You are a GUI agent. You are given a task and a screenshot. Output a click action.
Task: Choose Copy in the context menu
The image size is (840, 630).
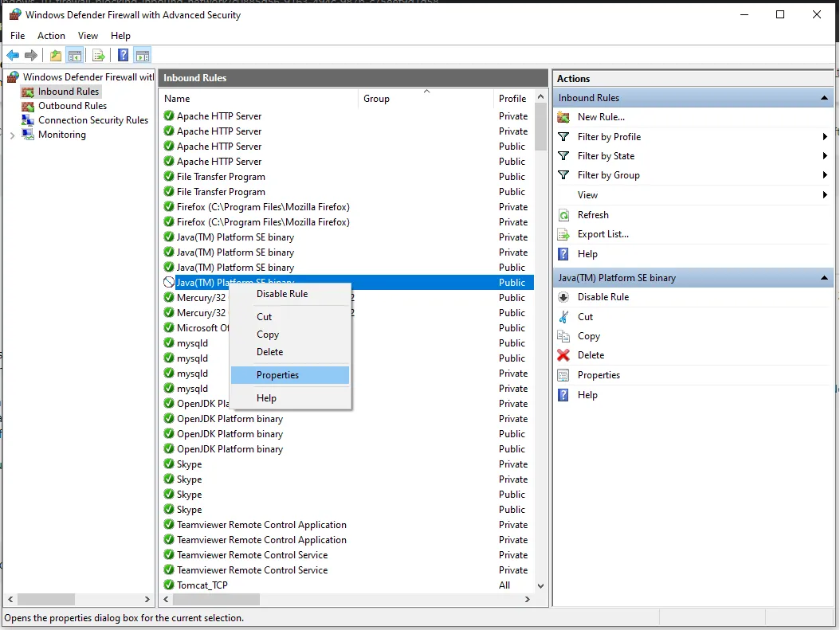tap(290, 335)
